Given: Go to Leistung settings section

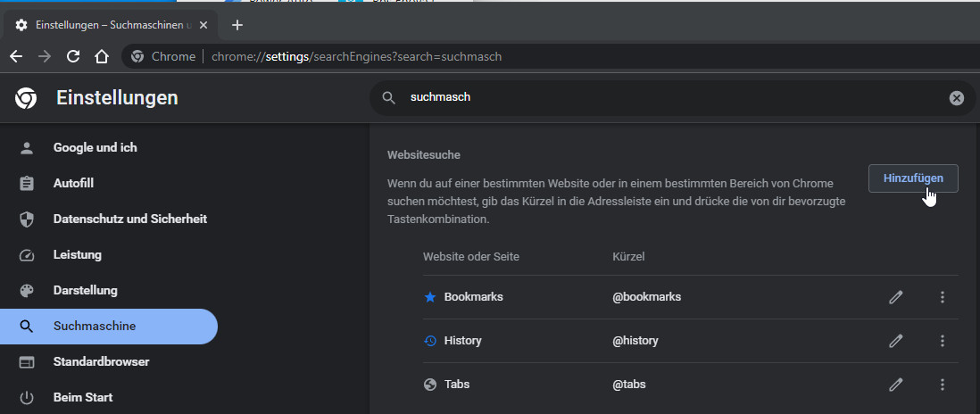Looking at the screenshot, I should pyautogui.click(x=77, y=254).
